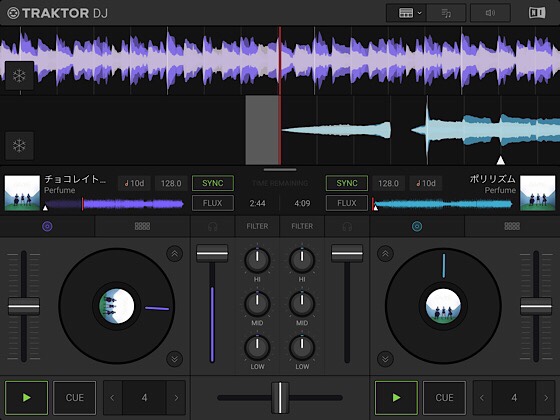Screen dimensions: 560x420
Task: Switch right deck to pads grid tab
Action: [512, 226]
